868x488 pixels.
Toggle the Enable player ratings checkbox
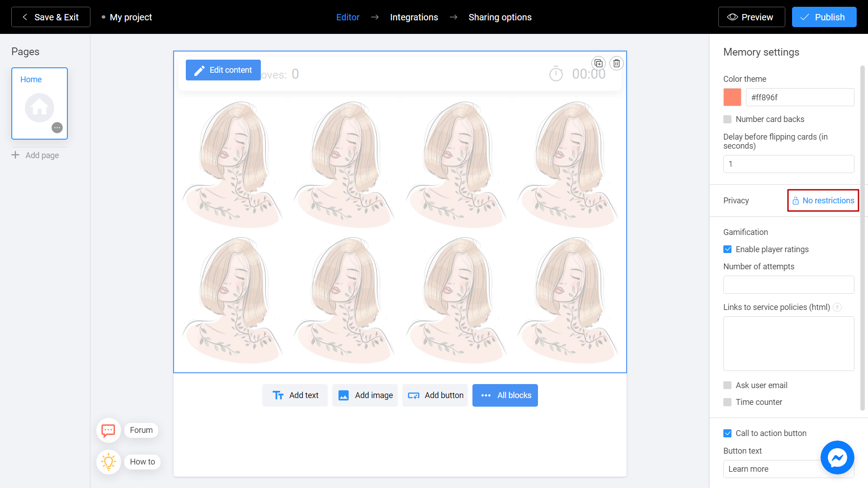click(x=727, y=249)
